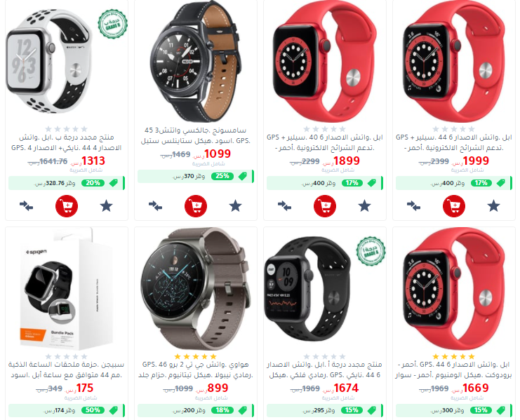This screenshot has height=420, width=520.
Task: View the Huawei gray leather watch image
Action: pyautogui.click(x=196, y=288)
